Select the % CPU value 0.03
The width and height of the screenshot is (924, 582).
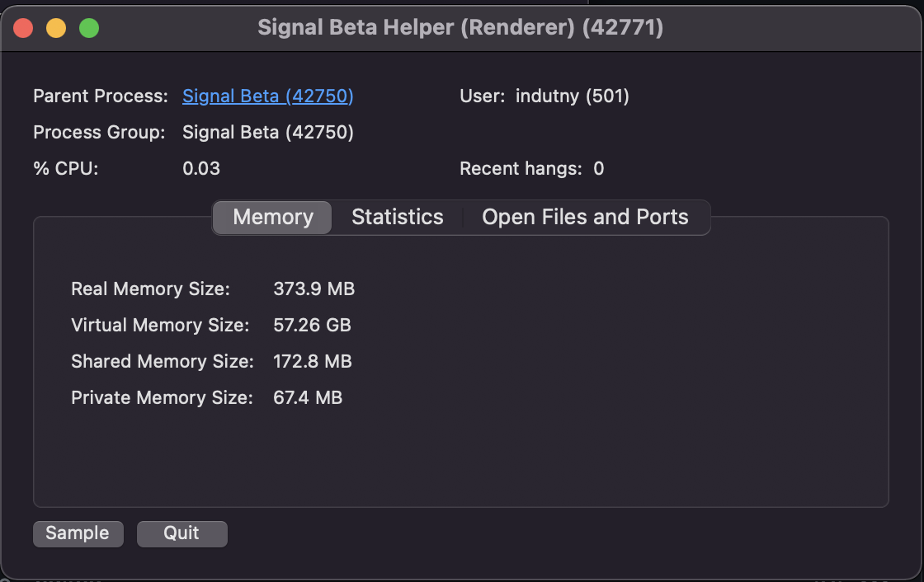[197, 168]
